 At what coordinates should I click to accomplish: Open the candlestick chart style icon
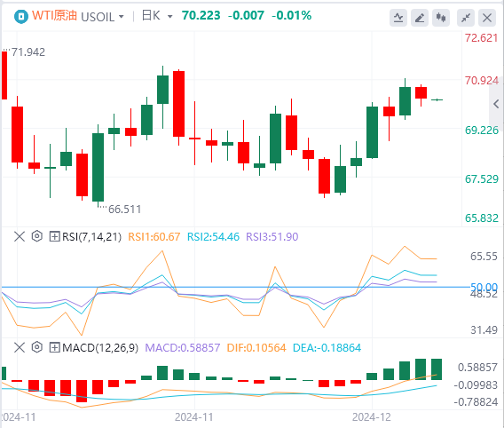click(441, 18)
